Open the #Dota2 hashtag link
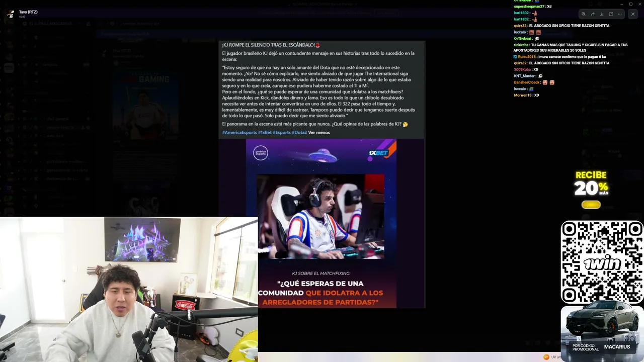The width and height of the screenshot is (644, 362). point(299,133)
